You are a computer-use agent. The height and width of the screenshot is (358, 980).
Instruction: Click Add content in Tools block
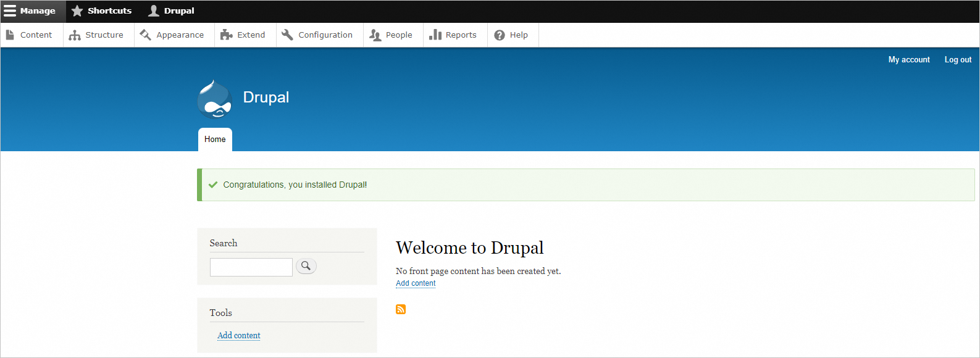point(239,335)
